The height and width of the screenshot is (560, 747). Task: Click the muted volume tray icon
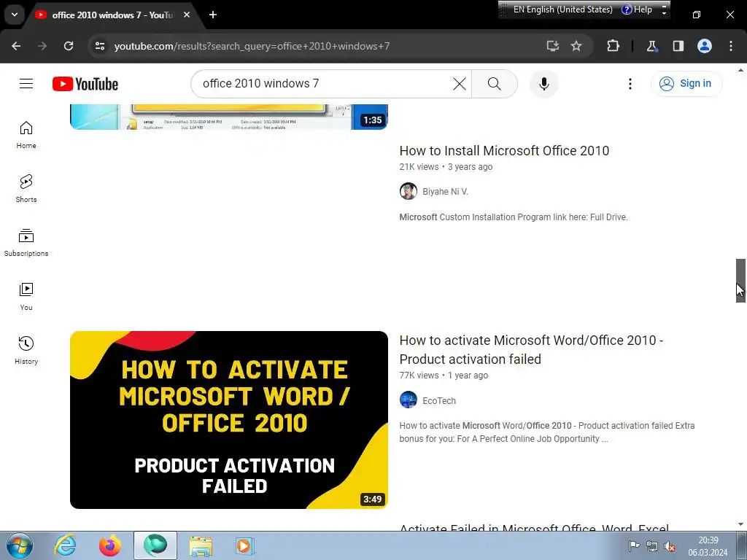tap(670, 546)
